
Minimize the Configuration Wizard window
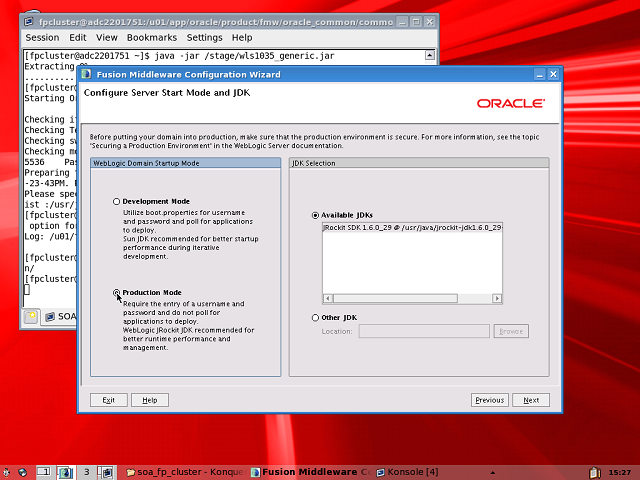(x=540, y=74)
